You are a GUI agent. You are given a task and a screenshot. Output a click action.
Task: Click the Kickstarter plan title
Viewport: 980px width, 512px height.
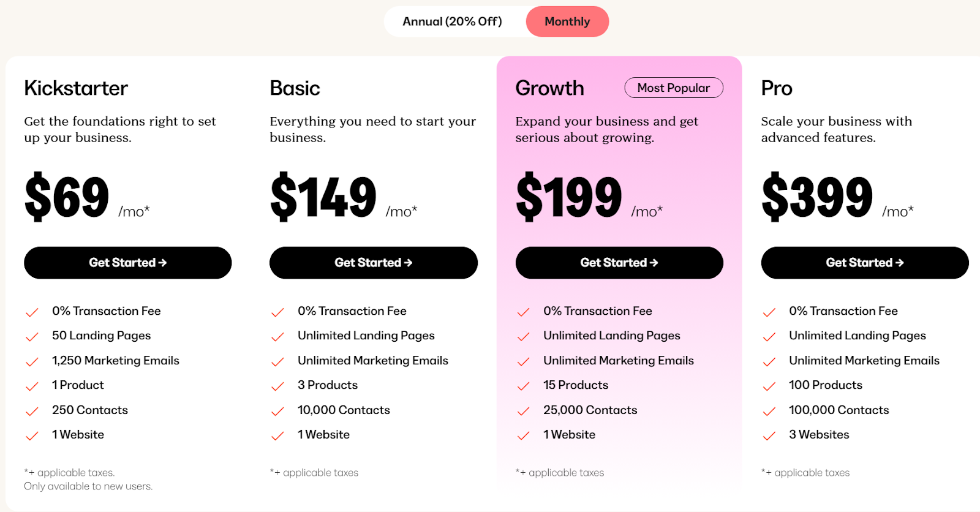(75, 88)
